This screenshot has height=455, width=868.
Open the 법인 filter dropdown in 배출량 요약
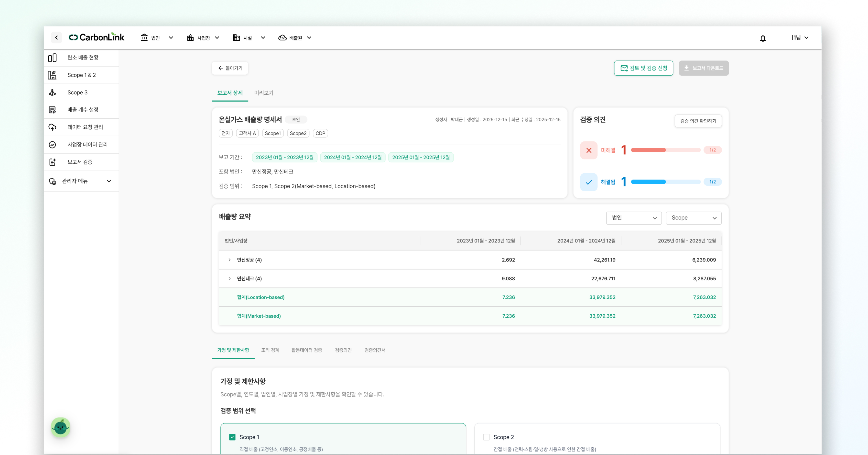pyautogui.click(x=634, y=218)
